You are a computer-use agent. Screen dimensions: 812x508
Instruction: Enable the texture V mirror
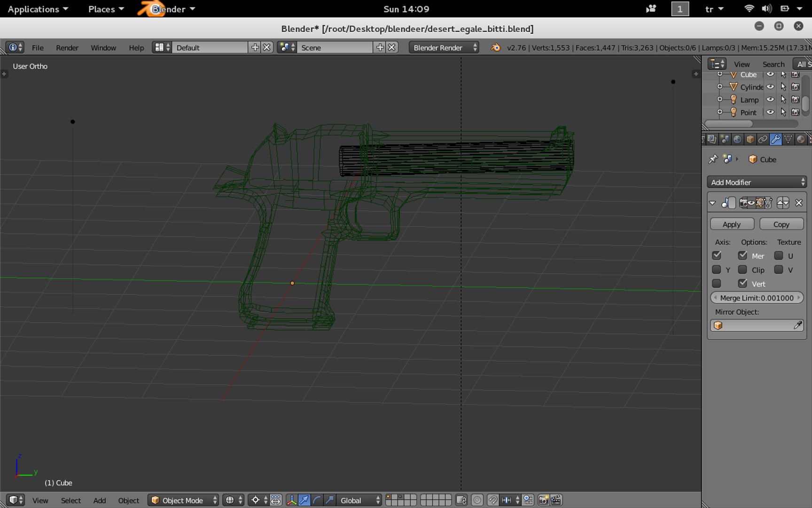[779, 270]
